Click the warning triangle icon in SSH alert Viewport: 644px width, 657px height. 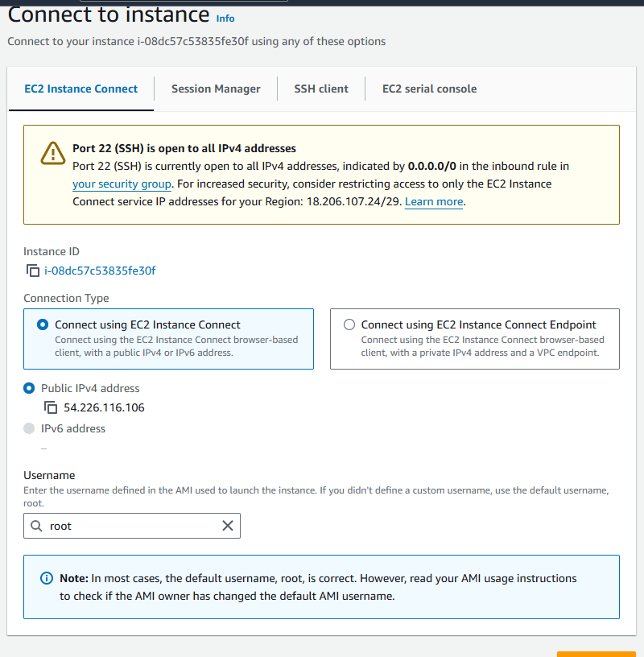point(52,154)
